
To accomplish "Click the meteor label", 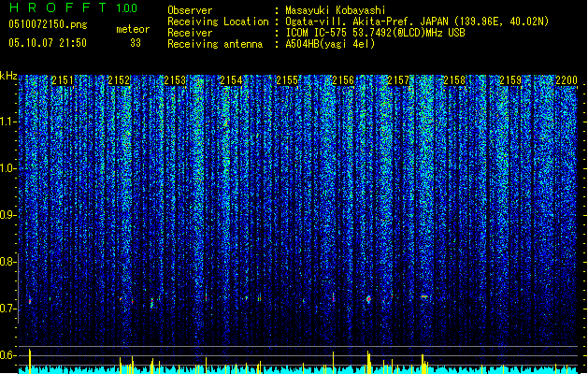I will [x=133, y=29].
